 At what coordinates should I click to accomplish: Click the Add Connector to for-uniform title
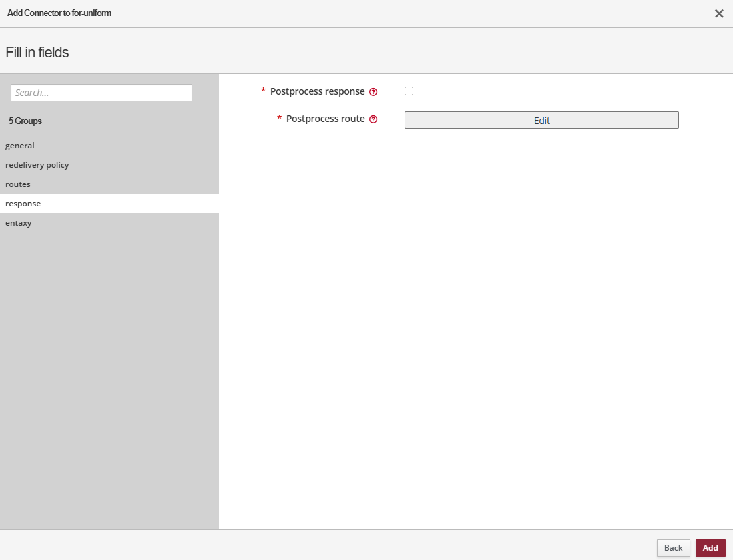(x=59, y=13)
